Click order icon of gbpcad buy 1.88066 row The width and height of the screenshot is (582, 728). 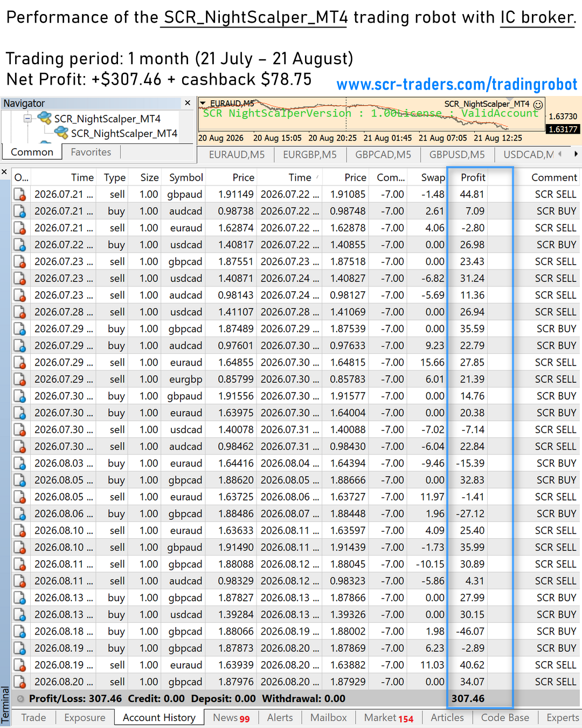pos(20,631)
